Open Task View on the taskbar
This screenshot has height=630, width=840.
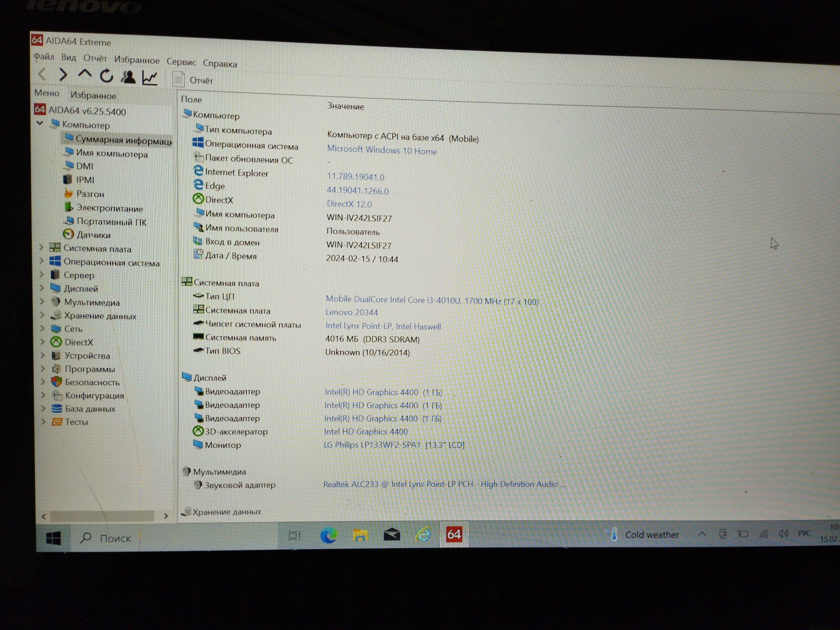(x=294, y=535)
